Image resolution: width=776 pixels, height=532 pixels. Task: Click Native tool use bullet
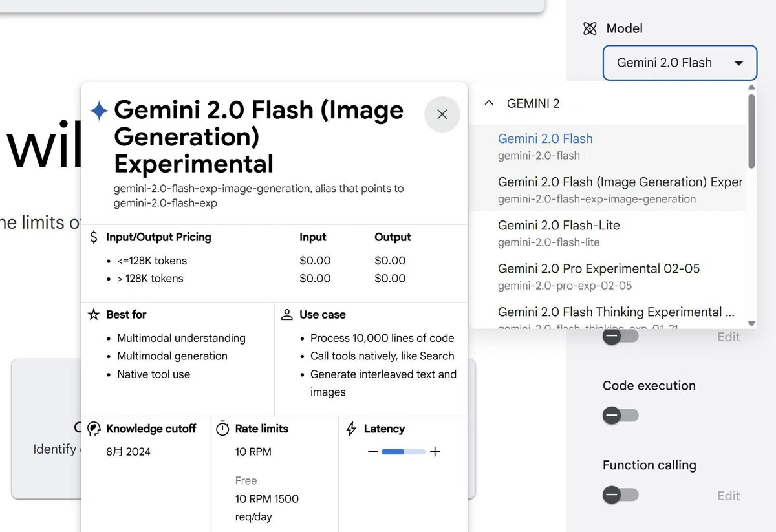(153, 374)
